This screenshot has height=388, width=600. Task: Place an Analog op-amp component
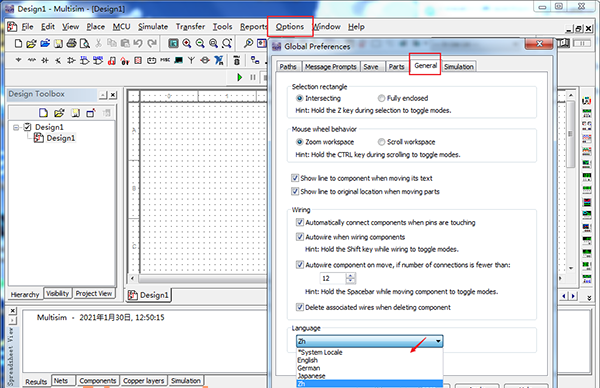[x=71, y=60]
